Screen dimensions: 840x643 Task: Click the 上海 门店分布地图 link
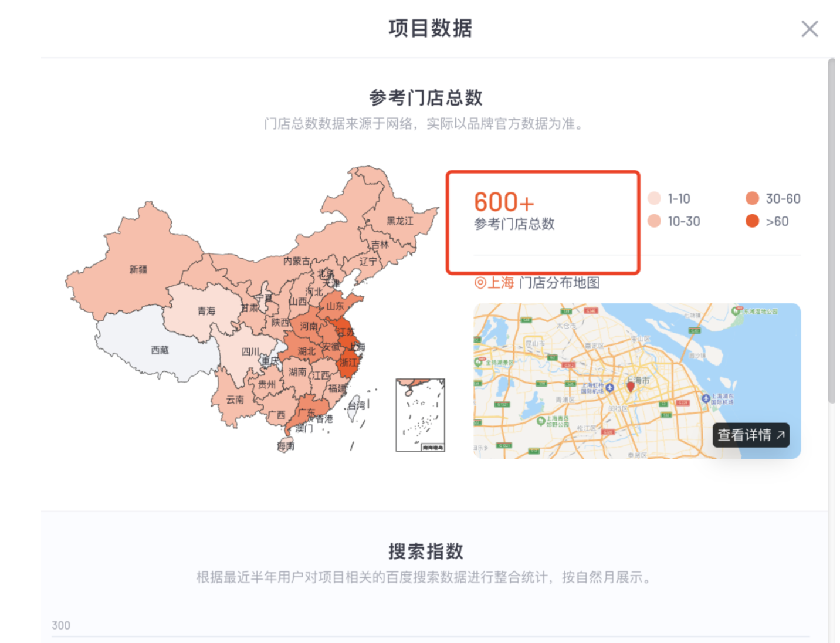tap(537, 283)
